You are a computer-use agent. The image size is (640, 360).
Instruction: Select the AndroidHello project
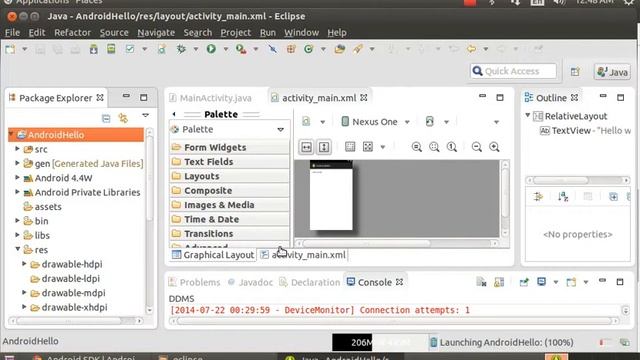pos(76,135)
